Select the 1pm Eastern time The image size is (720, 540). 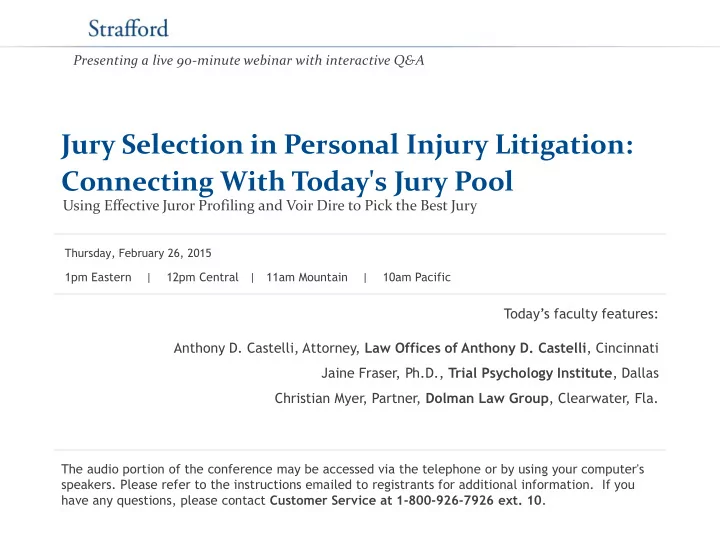coord(98,277)
